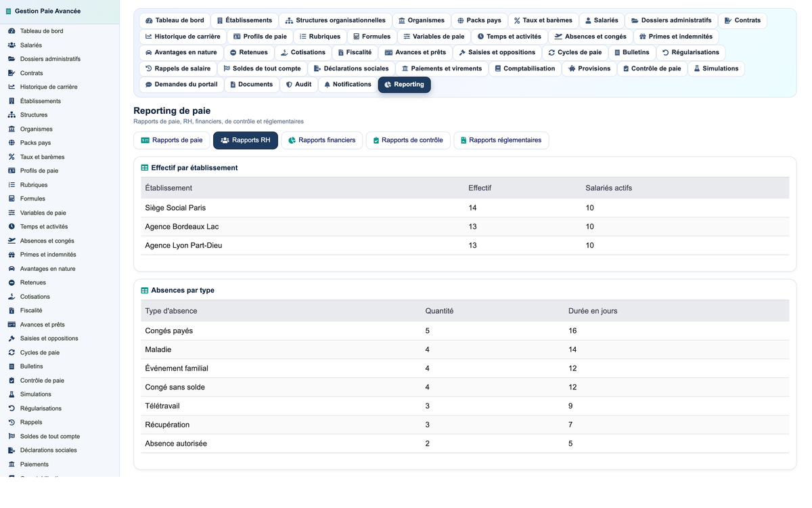Viewport: 812px width, 508px height.
Task: Open the Rapports de contrôle tab
Action: pos(408,140)
